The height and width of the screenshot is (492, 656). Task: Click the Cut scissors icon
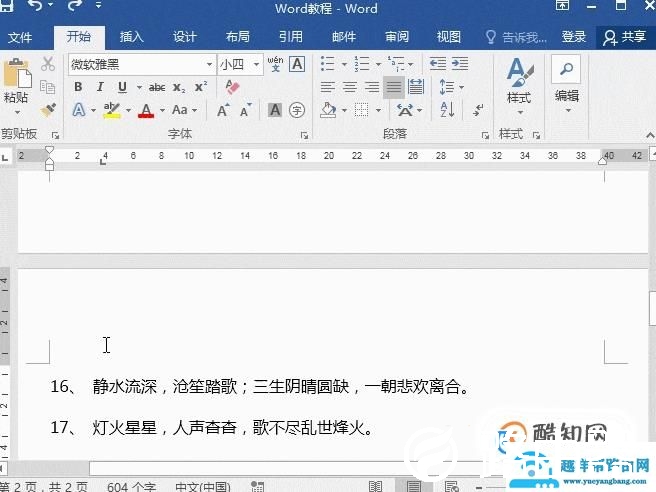[48, 64]
